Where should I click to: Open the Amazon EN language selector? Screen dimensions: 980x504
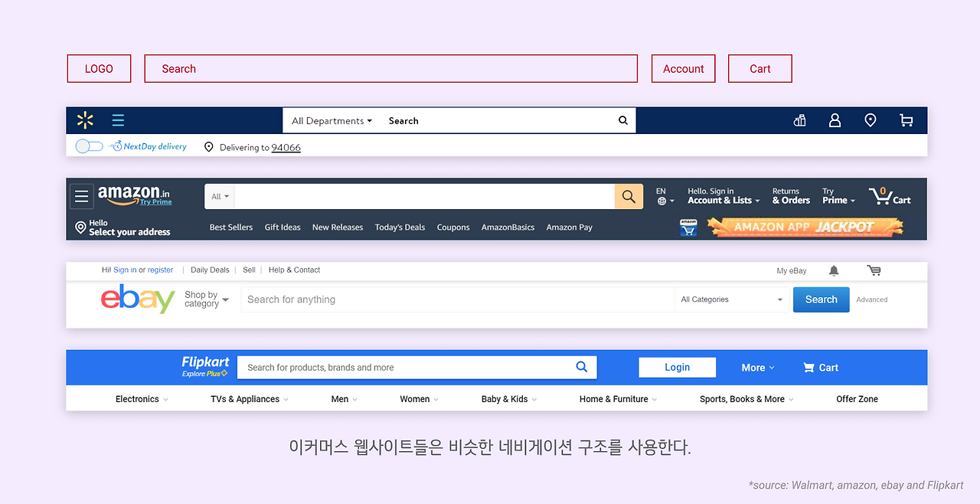665,196
